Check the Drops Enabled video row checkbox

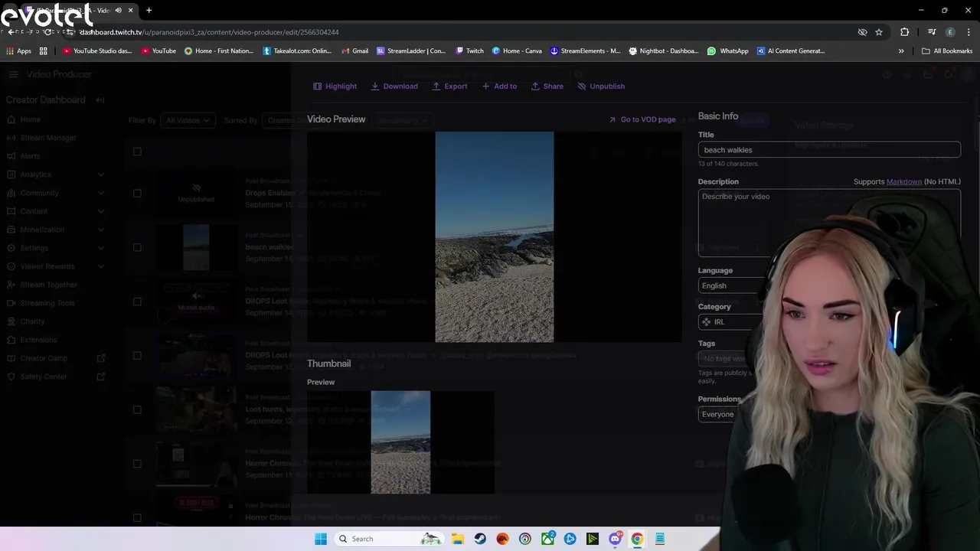click(137, 193)
